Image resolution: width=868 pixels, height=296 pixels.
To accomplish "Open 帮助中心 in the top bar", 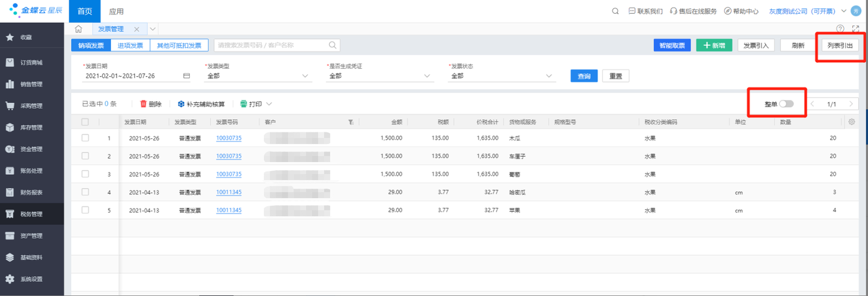I will 741,11.
